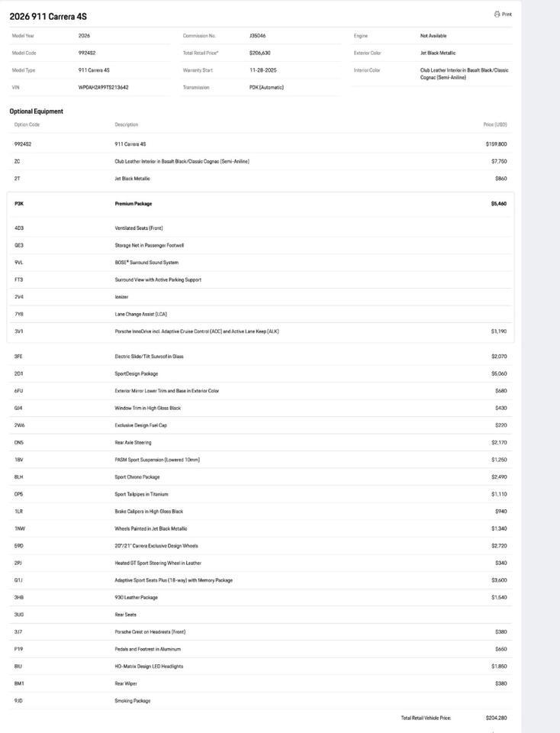Click the VIN number WP0AH2A99TS213642
The height and width of the screenshot is (733, 560).
coord(103,87)
